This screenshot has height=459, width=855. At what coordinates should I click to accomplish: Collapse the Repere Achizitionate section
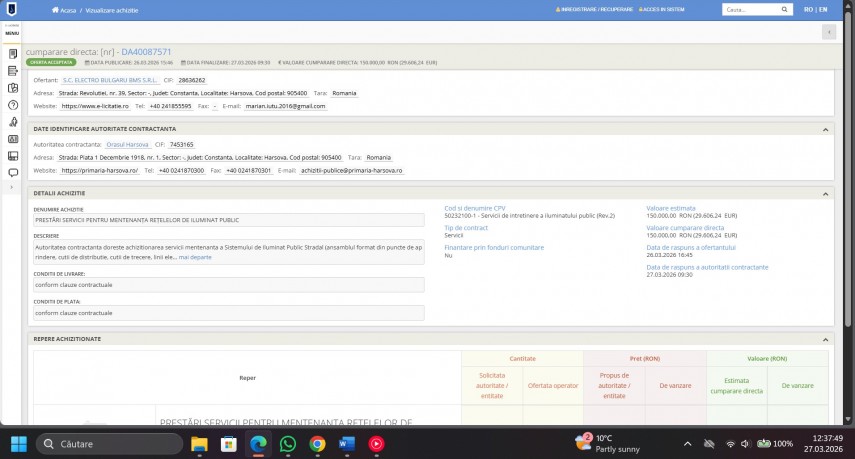[826, 339]
